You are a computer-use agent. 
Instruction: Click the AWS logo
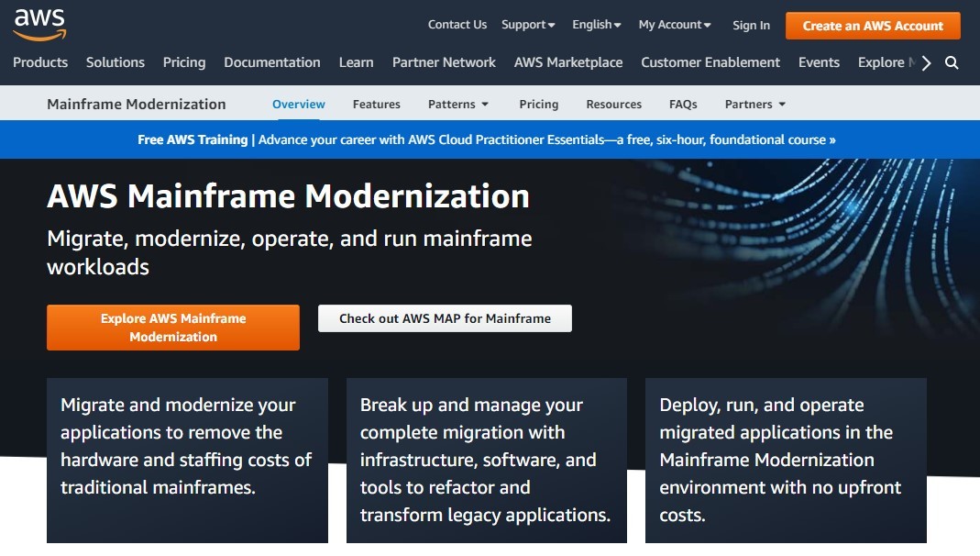39,25
